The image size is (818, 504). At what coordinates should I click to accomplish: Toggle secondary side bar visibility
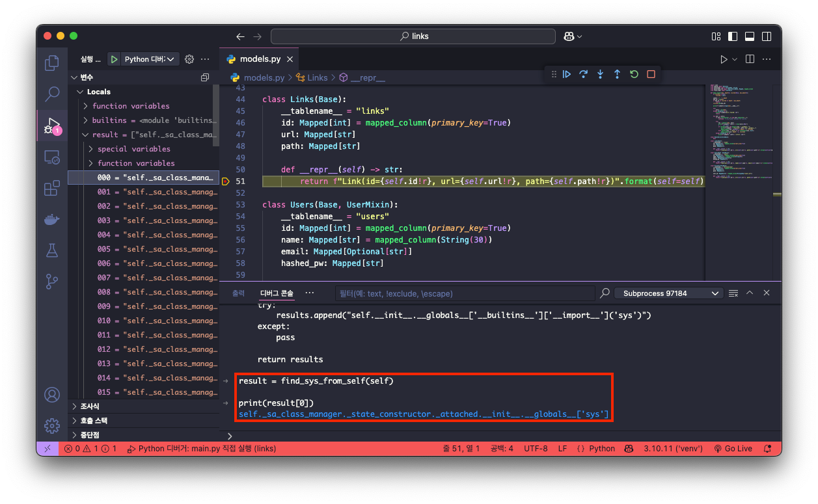(x=767, y=36)
